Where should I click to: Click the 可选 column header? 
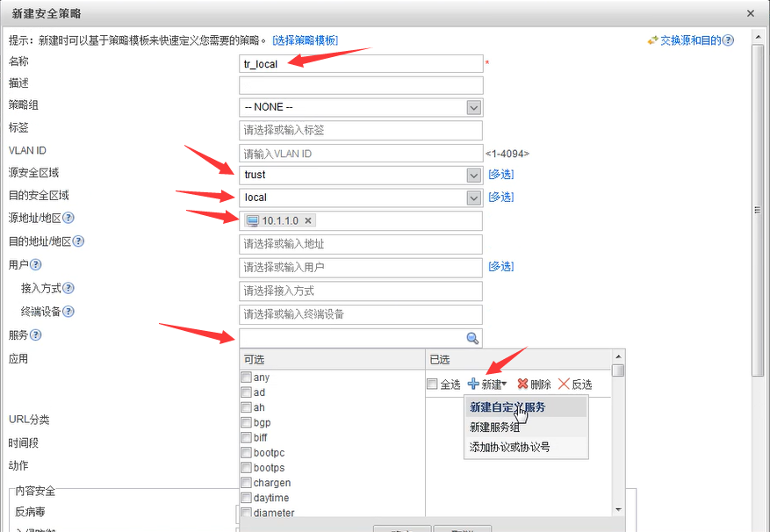click(x=332, y=360)
